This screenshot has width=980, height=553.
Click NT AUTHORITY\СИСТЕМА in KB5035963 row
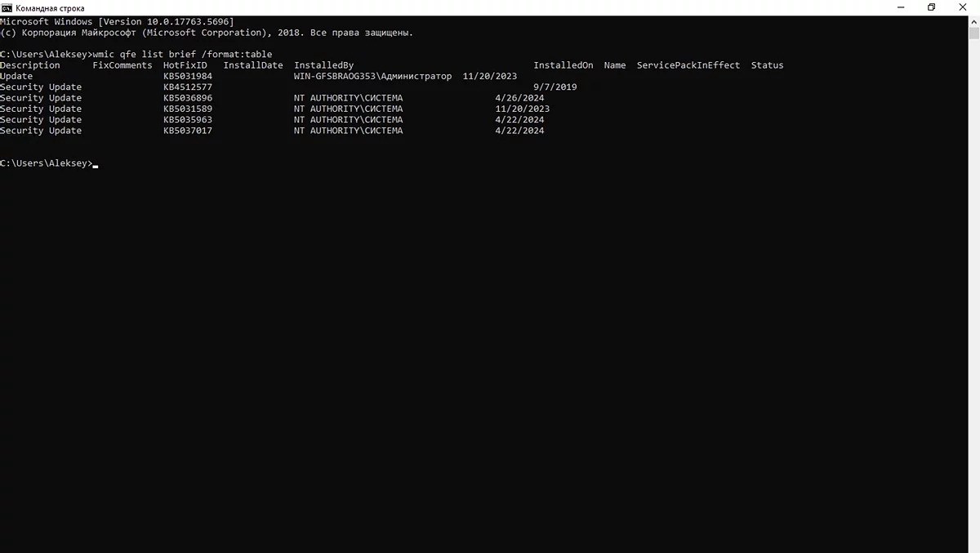point(349,119)
